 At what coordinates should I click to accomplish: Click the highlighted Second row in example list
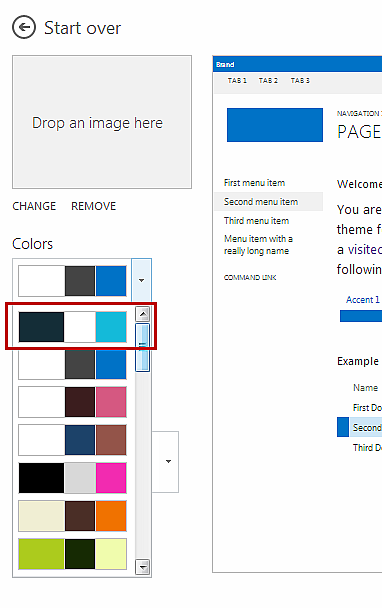[x=366, y=427]
